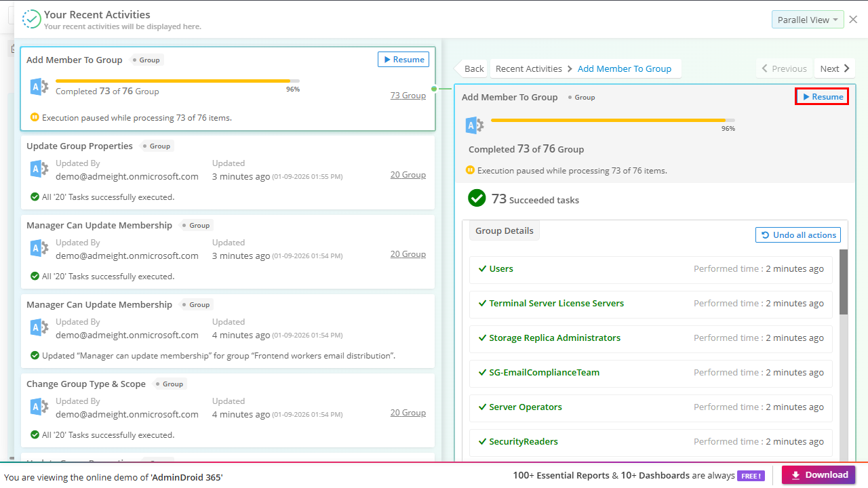Click the success check in Change Group Type & Scope card
This screenshot has width=868, height=488.
tap(35, 435)
